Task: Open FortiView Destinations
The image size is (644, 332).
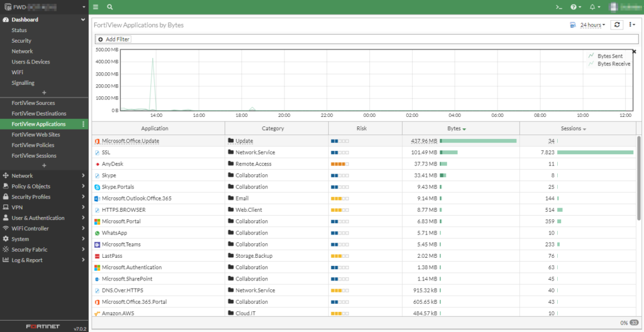Action: tap(39, 113)
